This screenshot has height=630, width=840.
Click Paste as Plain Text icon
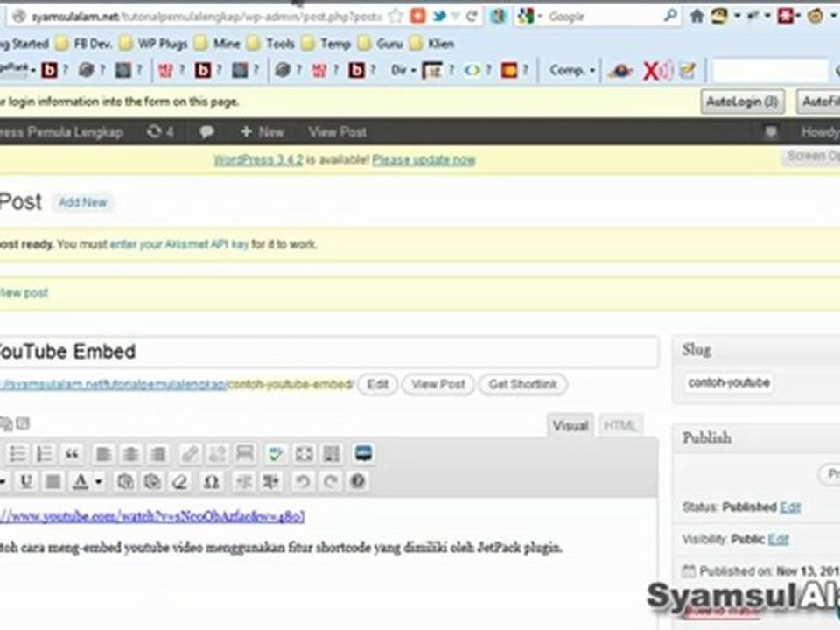[x=125, y=481]
